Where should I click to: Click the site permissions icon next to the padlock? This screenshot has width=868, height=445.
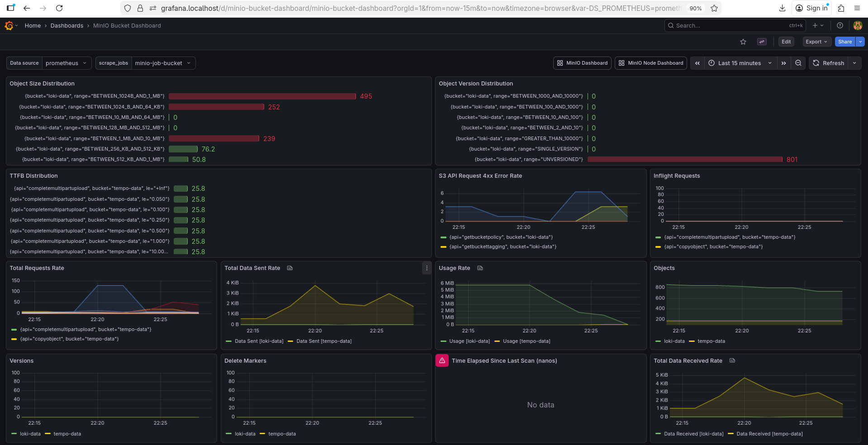coord(153,8)
